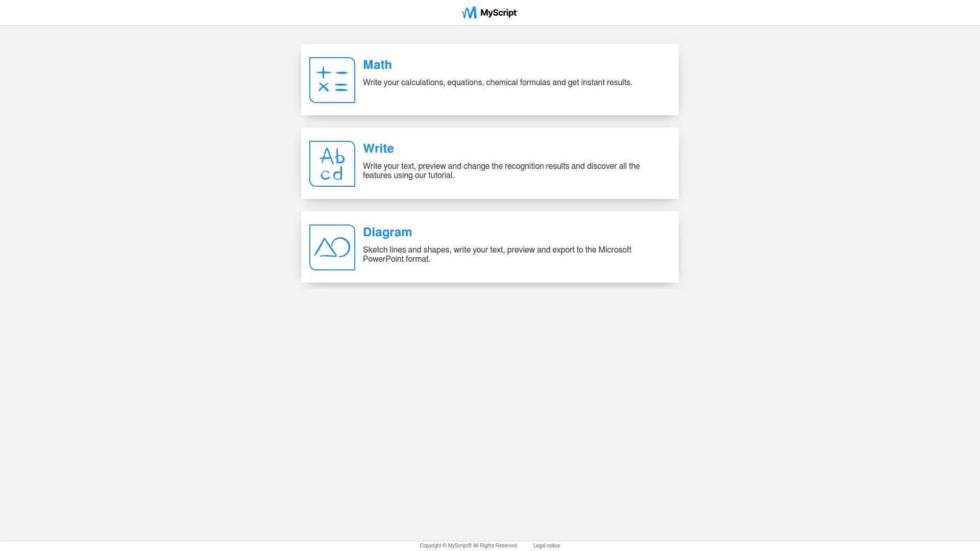Image resolution: width=980 pixels, height=551 pixels.
Task: Click the Write heading
Action: click(x=378, y=149)
